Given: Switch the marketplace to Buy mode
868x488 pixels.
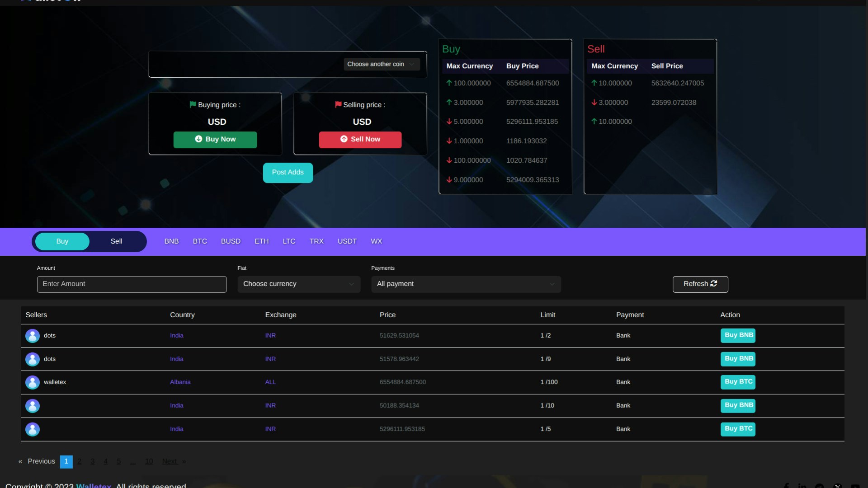Looking at the screenshot, I should pos(61,241).
